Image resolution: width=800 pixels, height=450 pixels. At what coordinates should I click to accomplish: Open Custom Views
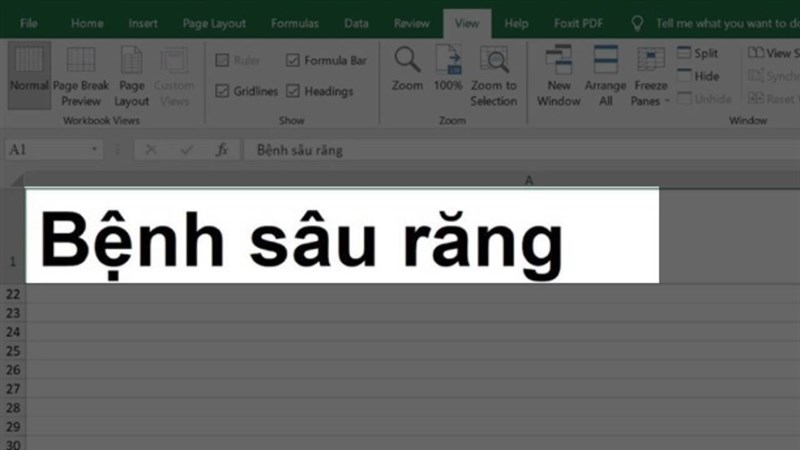click(174, 77)
